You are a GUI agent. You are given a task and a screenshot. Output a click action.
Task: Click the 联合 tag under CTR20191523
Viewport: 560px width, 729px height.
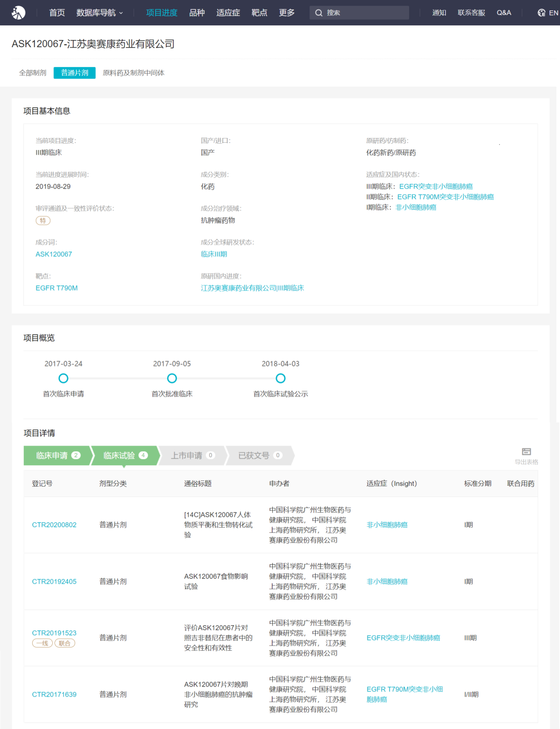pos(65,643)
